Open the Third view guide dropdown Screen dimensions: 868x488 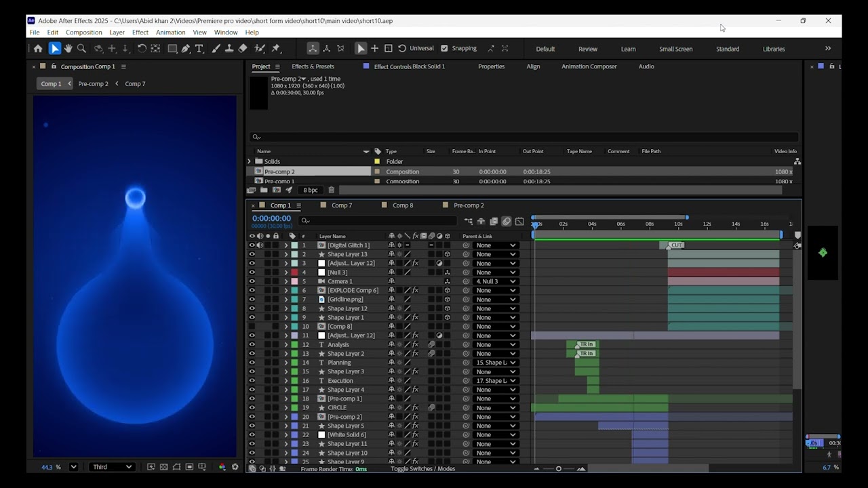click(x=112, y=467)
